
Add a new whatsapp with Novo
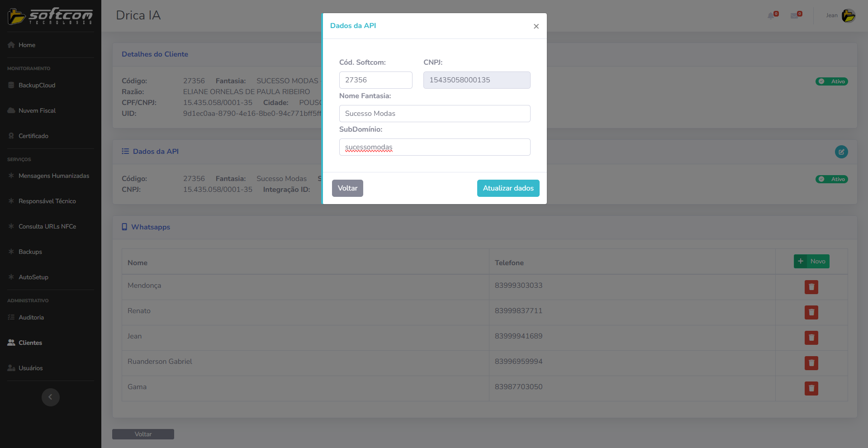tap(811, 262)
